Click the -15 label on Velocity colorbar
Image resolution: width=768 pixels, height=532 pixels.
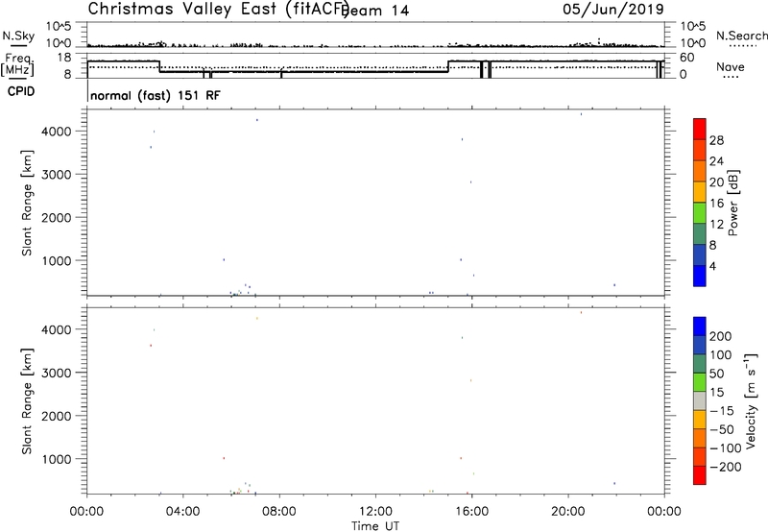[x=722, y=410]
